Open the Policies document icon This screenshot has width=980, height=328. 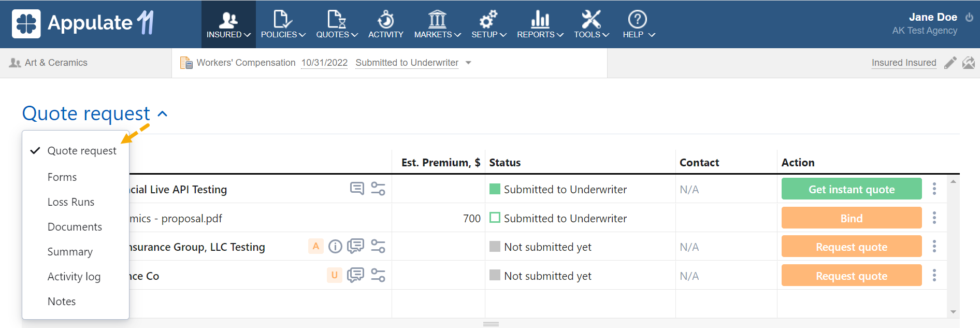282,20
